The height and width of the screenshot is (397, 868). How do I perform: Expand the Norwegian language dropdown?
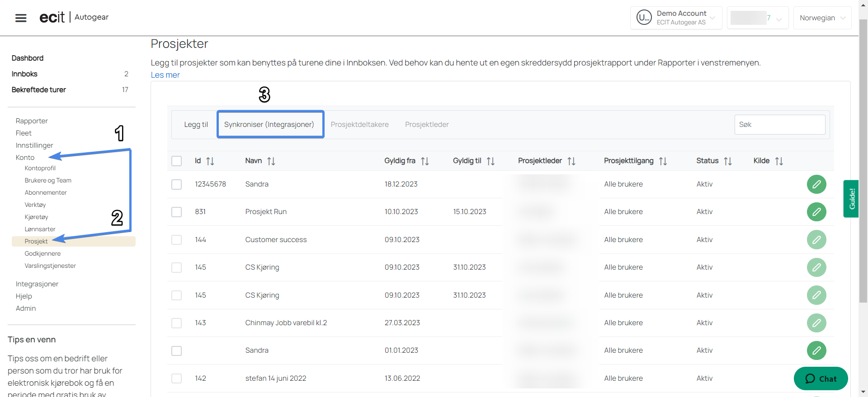pyautogui.click(x=822, y=18)
